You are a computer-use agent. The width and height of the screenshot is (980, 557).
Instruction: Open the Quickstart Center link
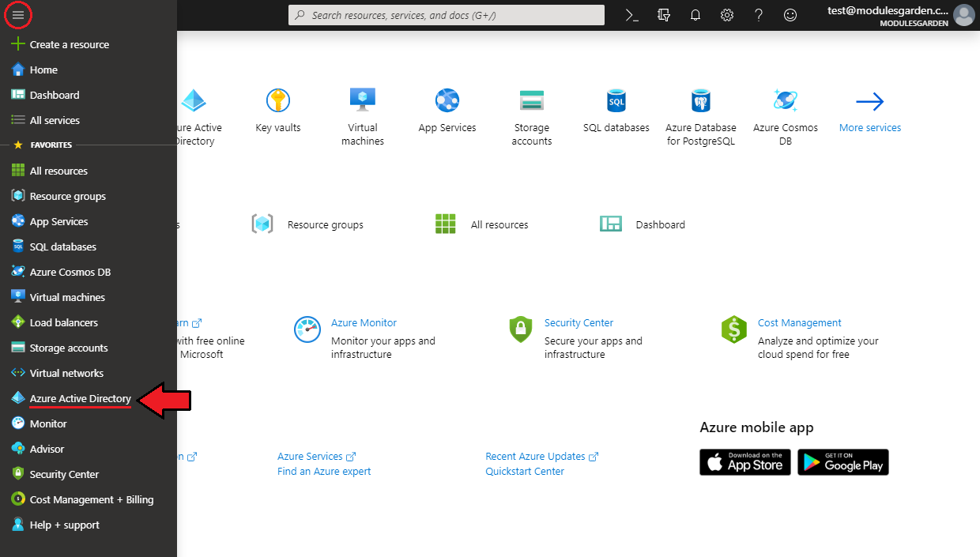(x=525, y=471)
